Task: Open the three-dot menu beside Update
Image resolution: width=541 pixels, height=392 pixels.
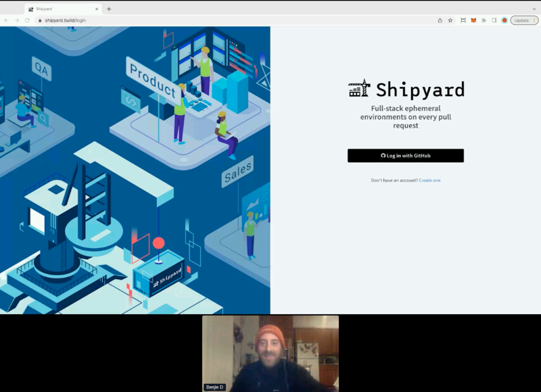Action: coord(535,20)
